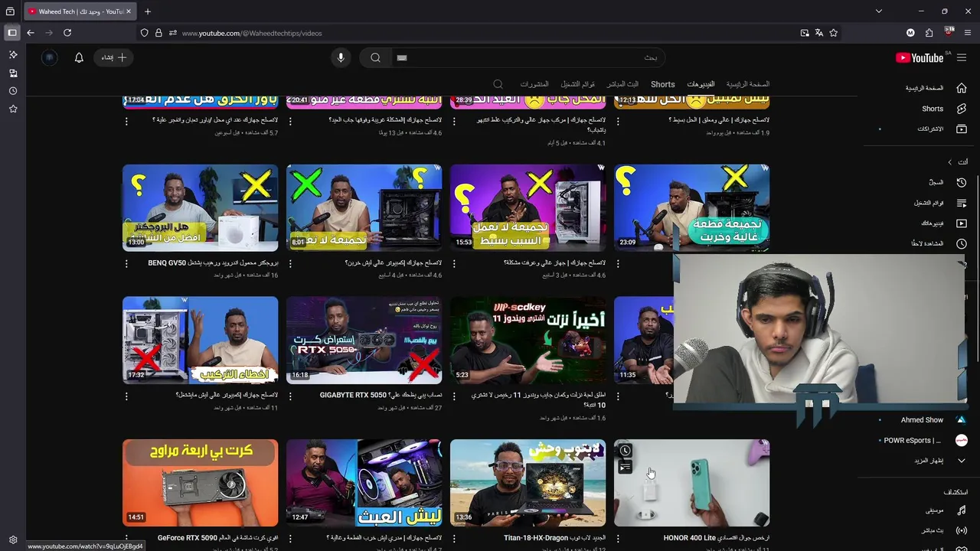Image resolution: width=980 pixels, height=551 pixels.
Task: Open tracking protection shield icon
Action: 144,33
